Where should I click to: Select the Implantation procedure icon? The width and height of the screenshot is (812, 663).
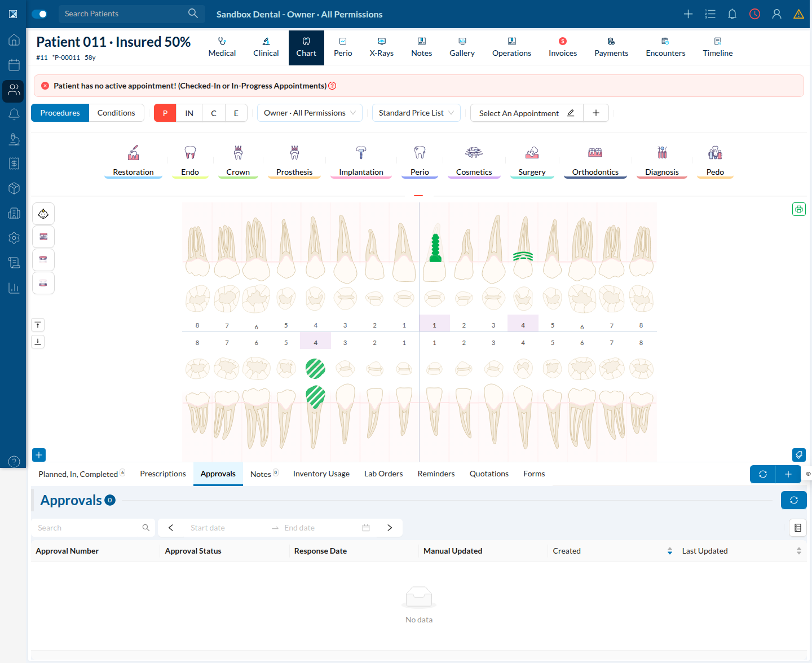361,152
